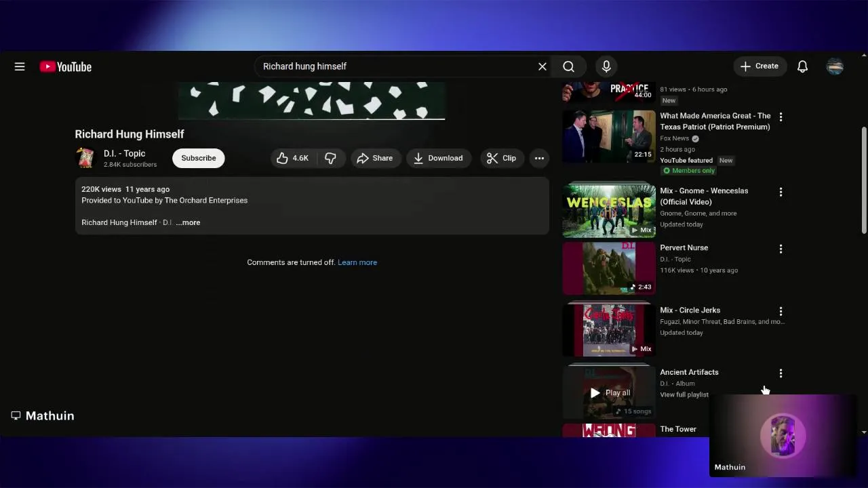Image resolution: width=868 pixels, height=488 pixels.
Task: Go to the YouTube home logo
Action: 66,66
